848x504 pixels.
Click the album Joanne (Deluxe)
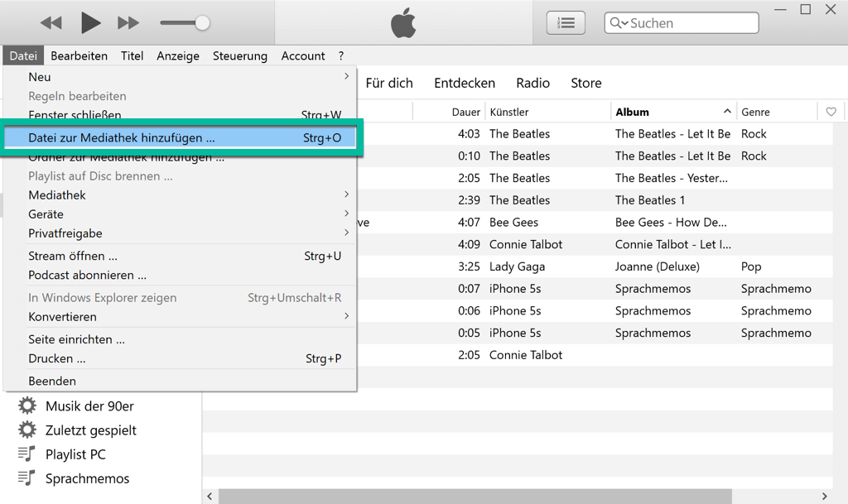click(x=657, y=266)
